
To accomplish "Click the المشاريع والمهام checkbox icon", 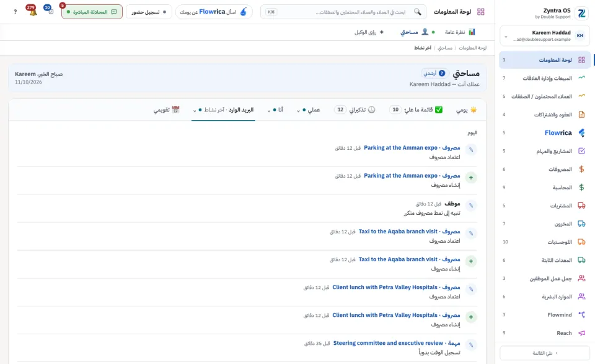I will (x=581, y=150).
